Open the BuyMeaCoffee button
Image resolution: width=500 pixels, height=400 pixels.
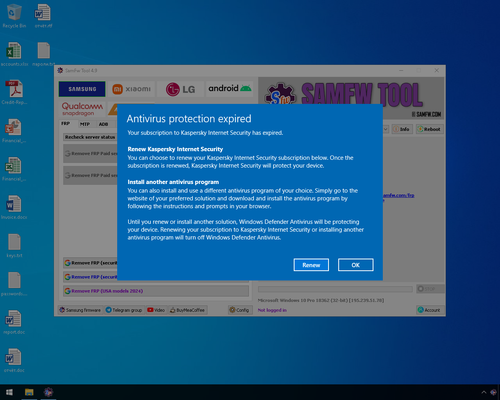[x=187, y=310]
